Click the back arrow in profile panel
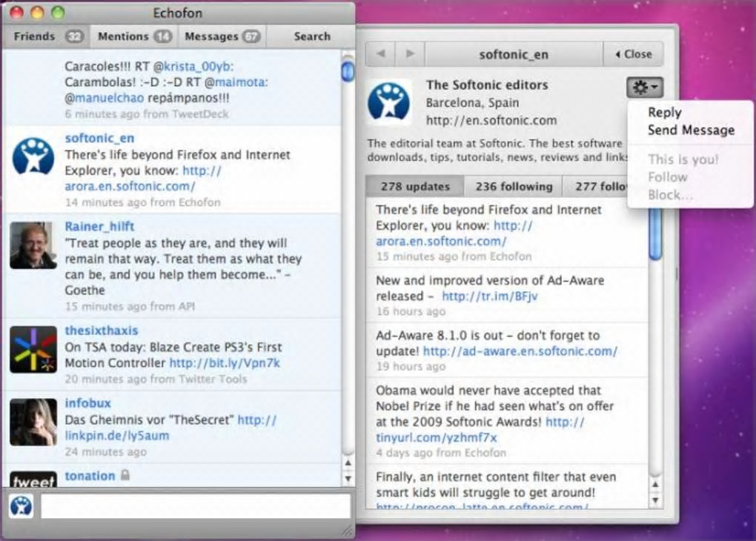Screen dimensions: 756x541 point(381,53)
